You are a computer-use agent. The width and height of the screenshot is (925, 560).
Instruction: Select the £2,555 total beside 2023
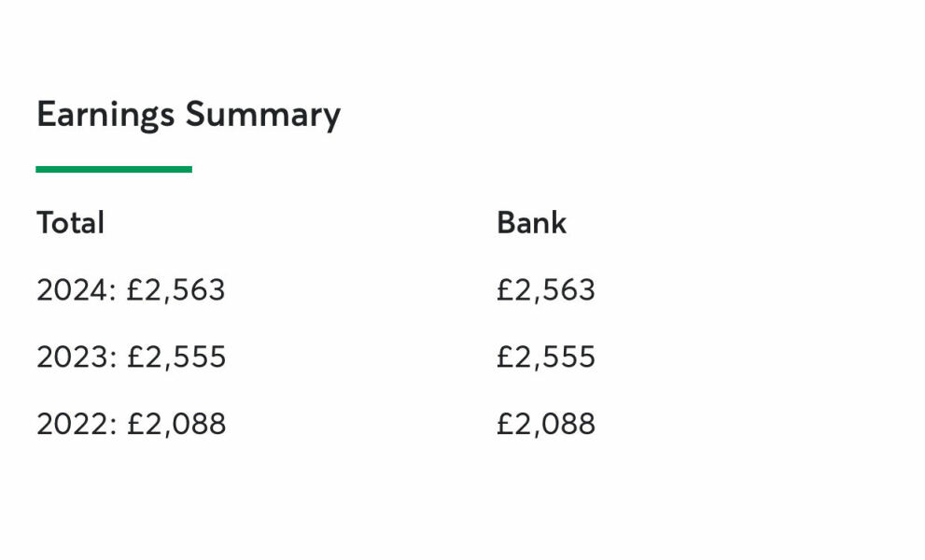[176, 357]
